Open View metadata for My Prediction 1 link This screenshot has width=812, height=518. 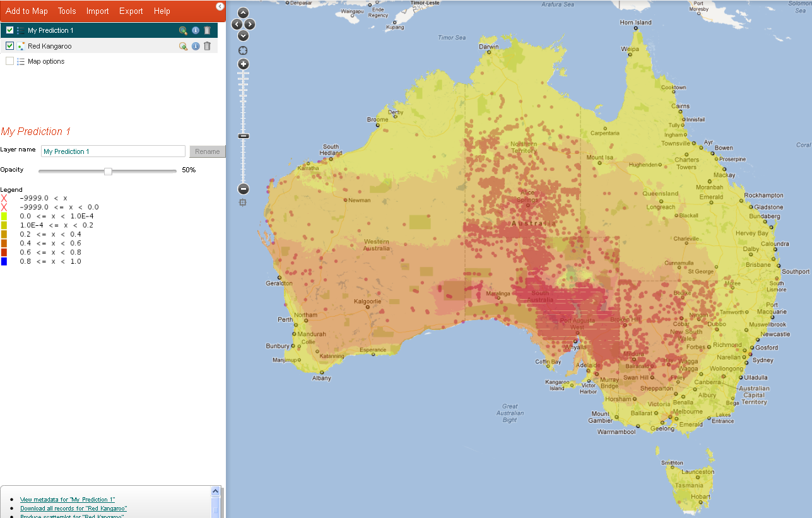68,499
